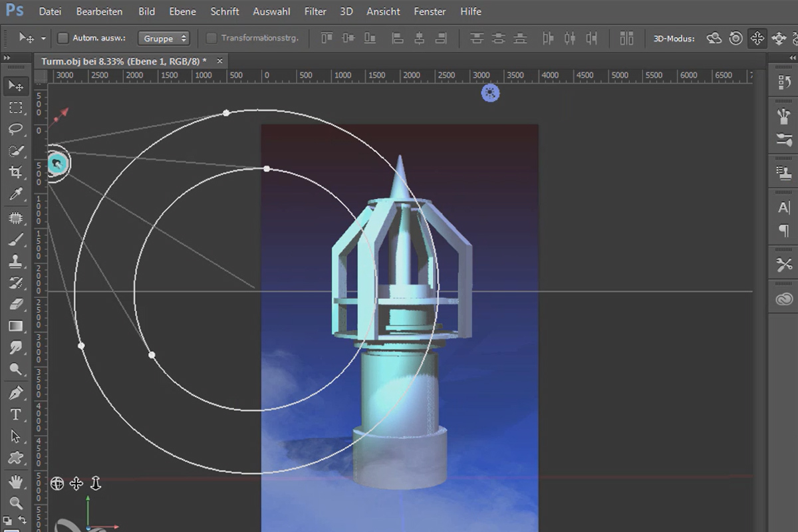Screen dimensions: 798x532
Task: Close the Turm.obj document tab
Action: (x=219, y=61)
